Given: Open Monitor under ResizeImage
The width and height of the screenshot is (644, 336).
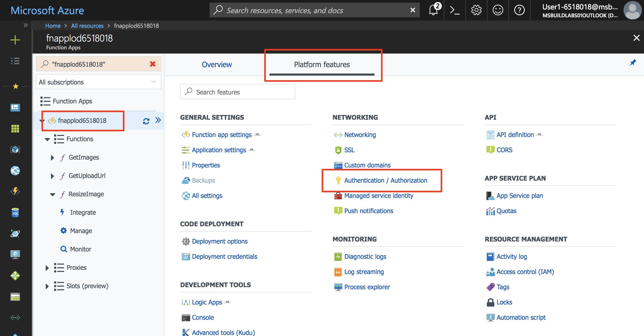Looking at the screenshot, I should (81, 249).
